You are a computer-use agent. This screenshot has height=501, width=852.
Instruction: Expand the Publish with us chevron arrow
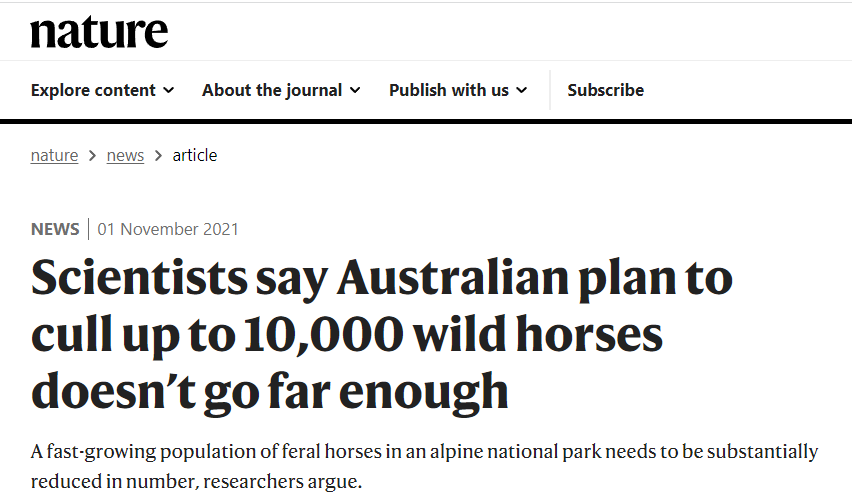521,90
